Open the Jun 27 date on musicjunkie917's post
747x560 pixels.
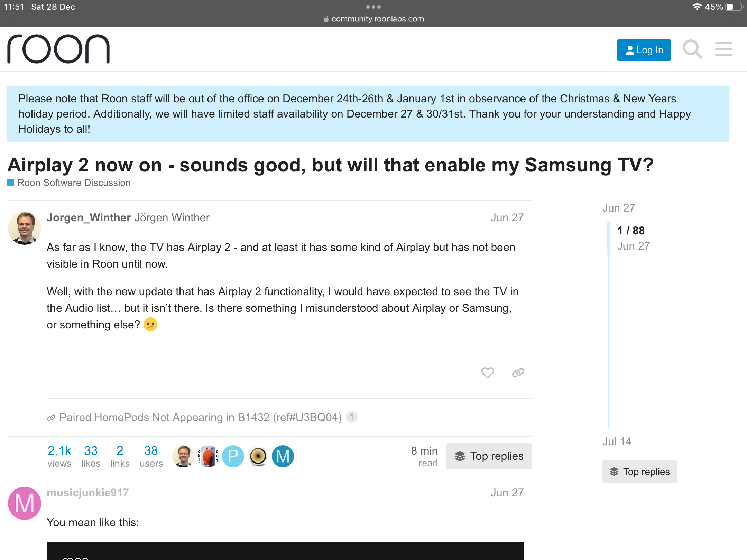pos(507,493)
